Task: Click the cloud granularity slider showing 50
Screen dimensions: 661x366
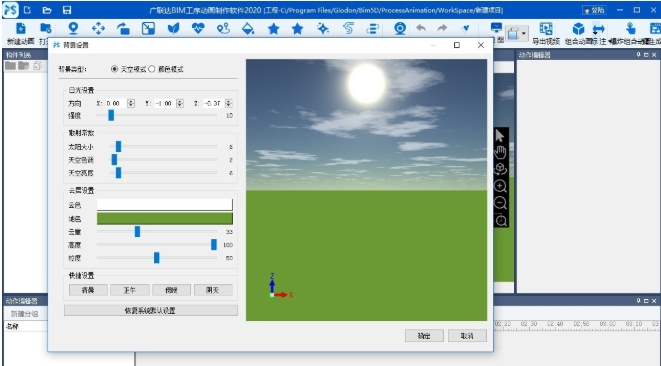Action: (157, 258)
